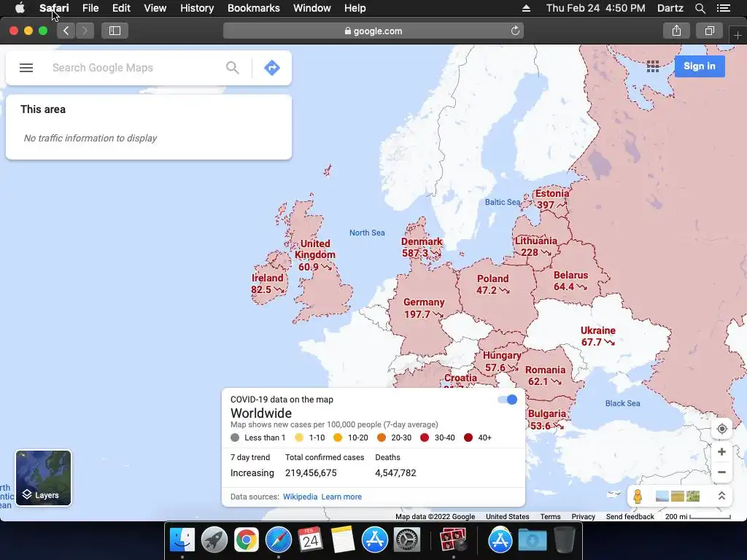Open a new Safari tab
Viewport: 747px width, 560px height.
pyautogui.click(x=738, y=36)
